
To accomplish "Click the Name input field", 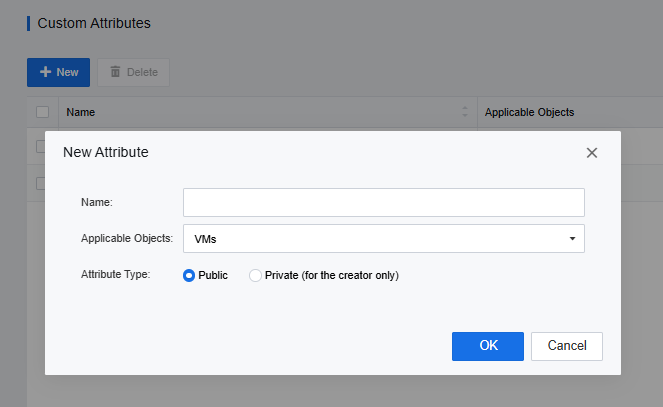I will click(x=384, y=202).
